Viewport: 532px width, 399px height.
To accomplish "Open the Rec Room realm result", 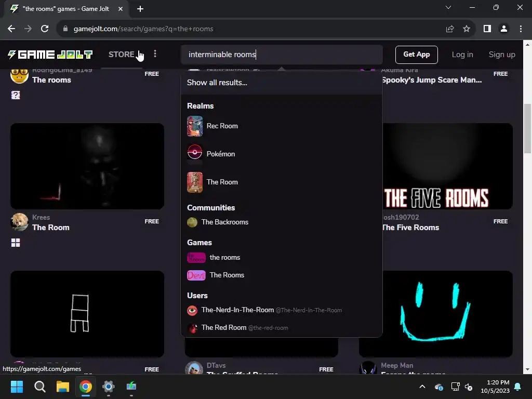I will [x=282, y=126].
